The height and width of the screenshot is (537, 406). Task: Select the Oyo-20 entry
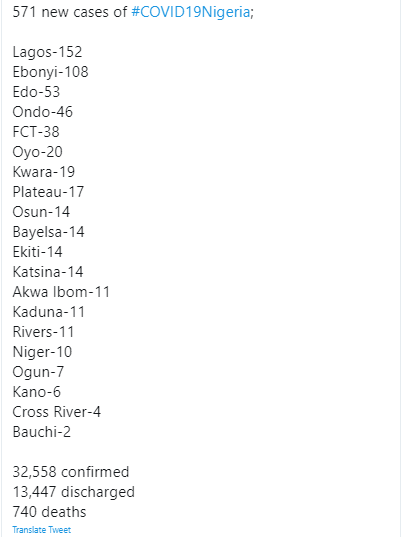click(37, 152)
